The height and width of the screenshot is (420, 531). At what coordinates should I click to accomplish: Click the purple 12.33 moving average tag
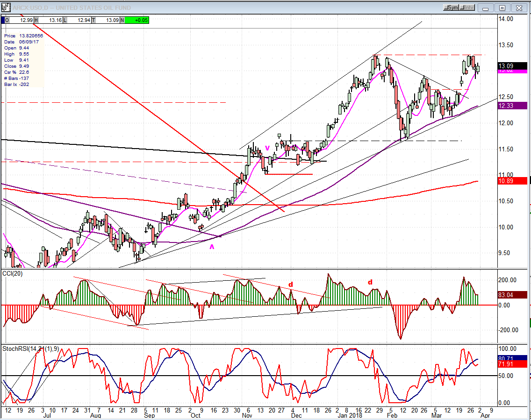[513, 106]
